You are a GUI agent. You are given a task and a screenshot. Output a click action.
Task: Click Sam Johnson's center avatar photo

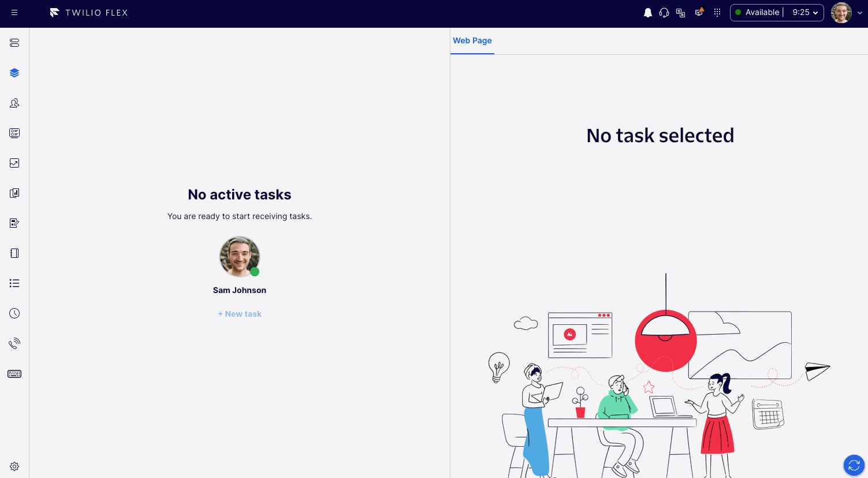(240, 257)
